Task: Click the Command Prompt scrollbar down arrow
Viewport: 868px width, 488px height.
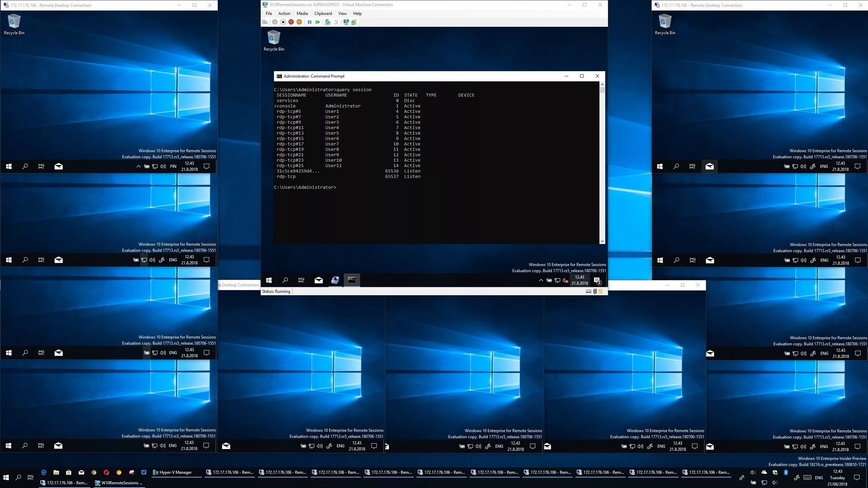Action: [x=602, y=241]
